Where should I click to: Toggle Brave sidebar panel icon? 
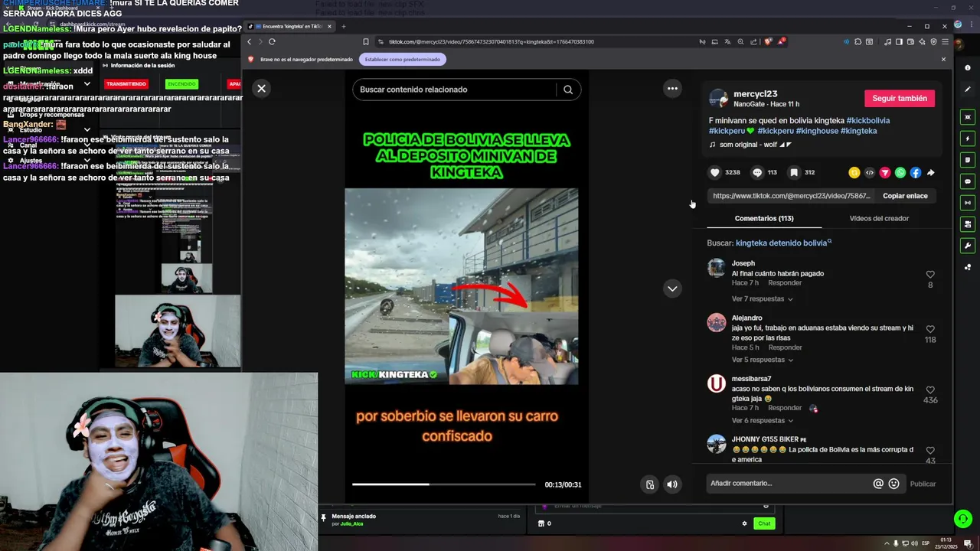[x=899, y=41]
